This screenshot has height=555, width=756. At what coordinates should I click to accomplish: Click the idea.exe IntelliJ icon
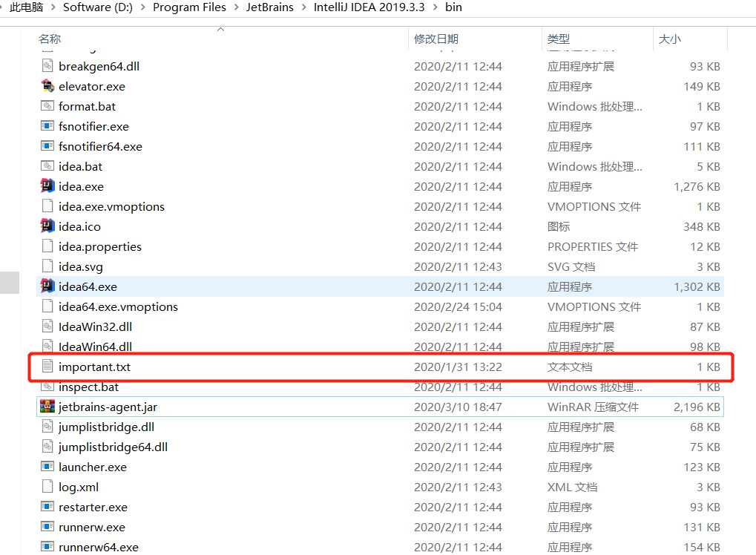47,185
